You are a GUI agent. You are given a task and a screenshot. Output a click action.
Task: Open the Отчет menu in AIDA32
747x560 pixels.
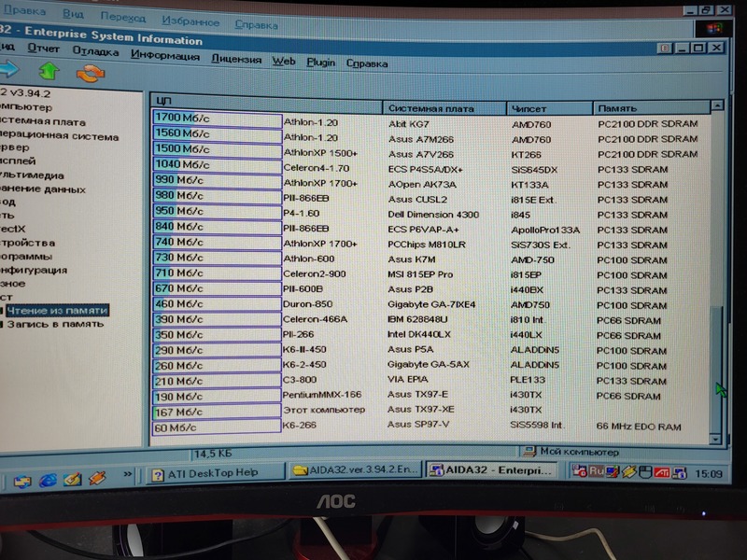43,49
